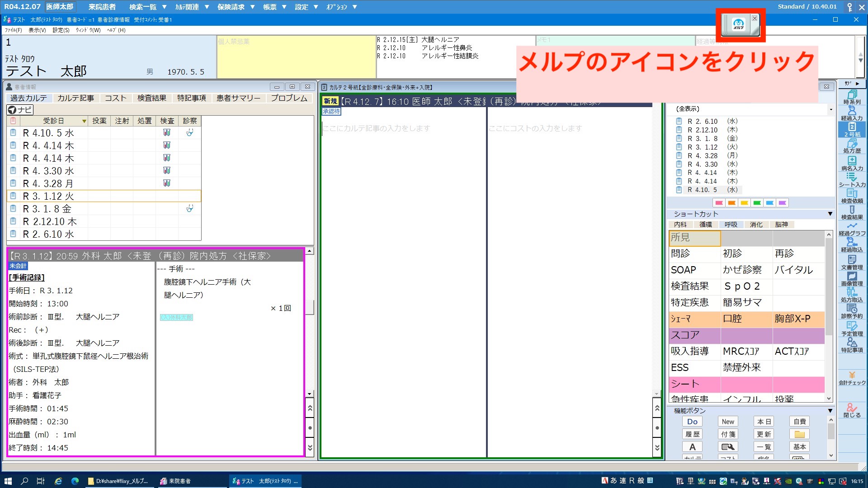Viewport: 868px width, 488px height.
Task: Open the 時系列 view in the sidebar
Action: coord(852,97)
